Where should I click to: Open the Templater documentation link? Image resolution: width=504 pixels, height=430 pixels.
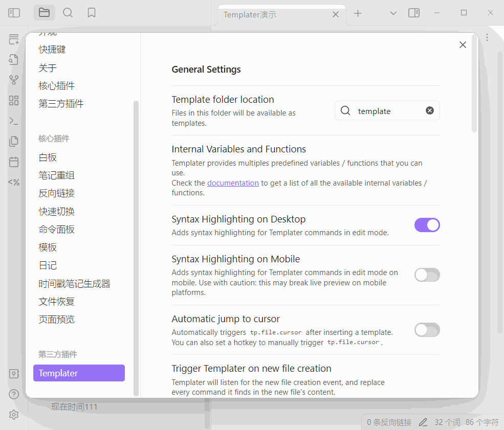(x=233, y=183)
